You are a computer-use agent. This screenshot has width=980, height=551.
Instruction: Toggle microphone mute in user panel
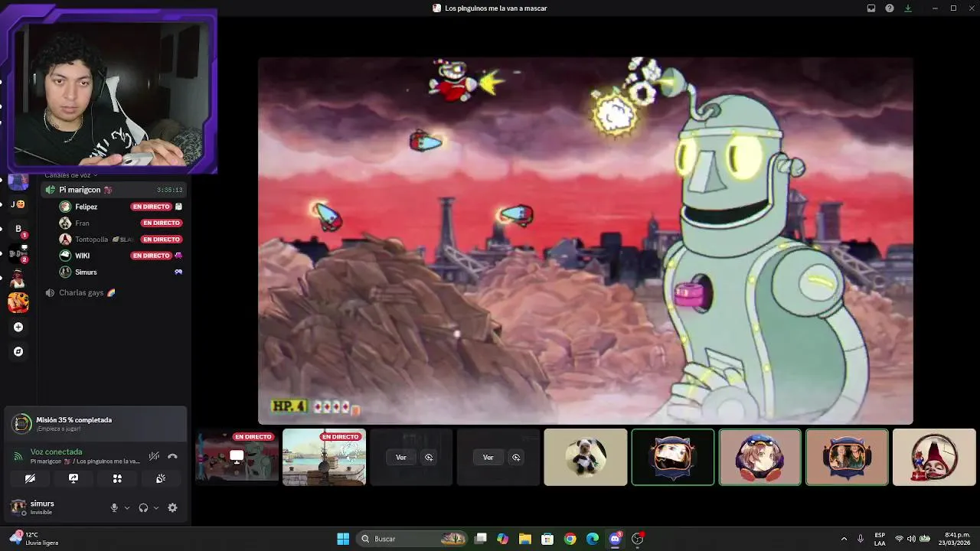coord(114,507)
